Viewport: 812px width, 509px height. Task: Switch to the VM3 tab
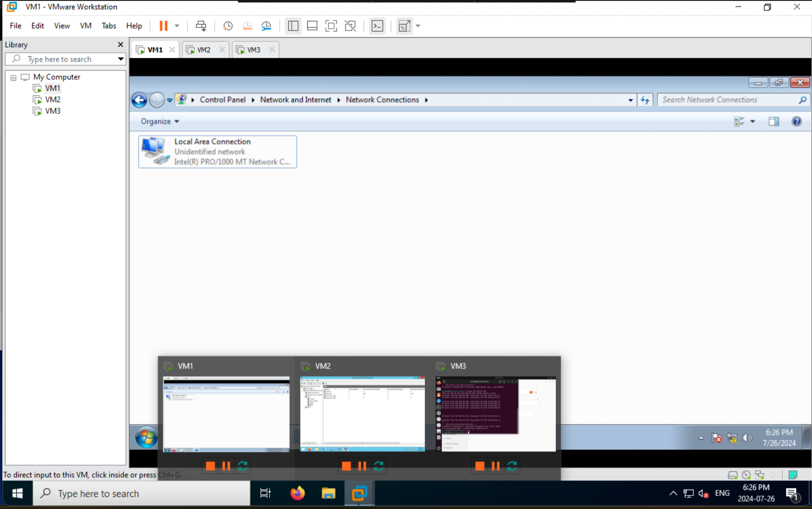pyautogui.click(x=253, y=49)
